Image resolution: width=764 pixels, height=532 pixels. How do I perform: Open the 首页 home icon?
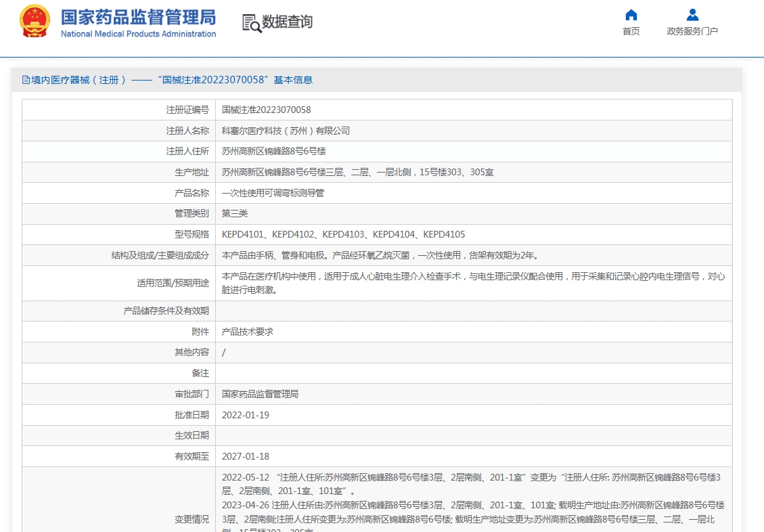click(x=631, y=15)
